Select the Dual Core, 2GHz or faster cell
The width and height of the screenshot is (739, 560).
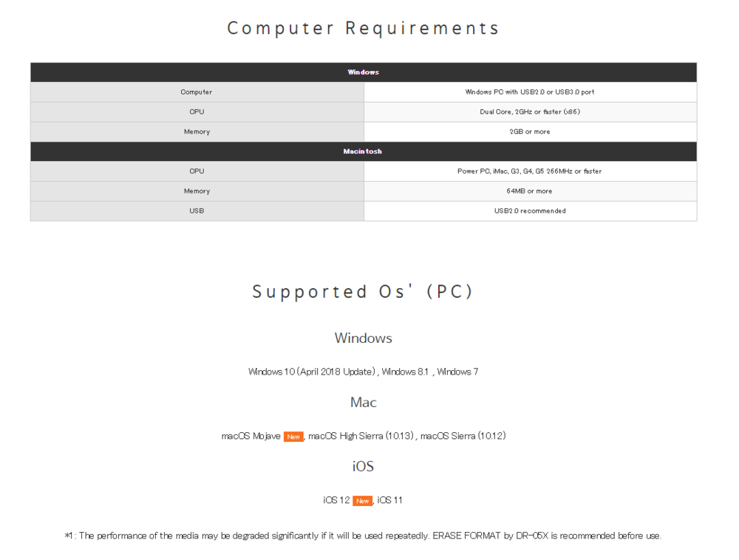pyautogui.click(x=530, y=112)
